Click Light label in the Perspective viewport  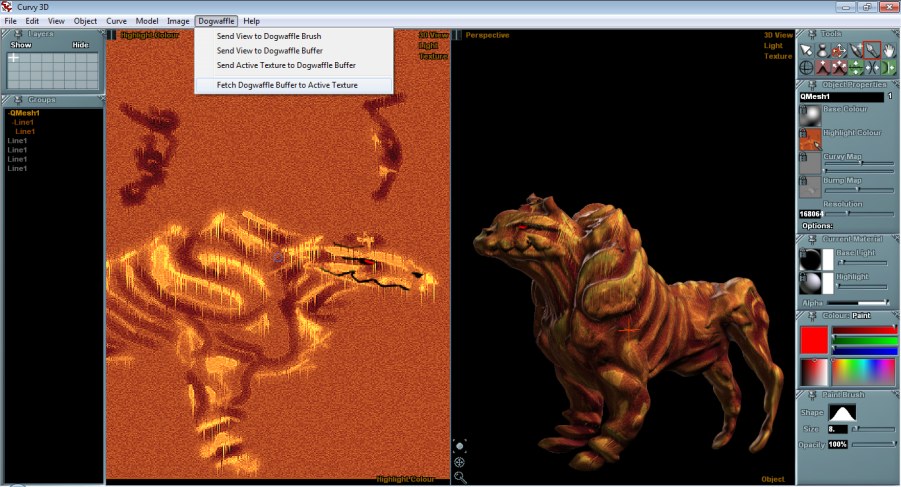(x=773, y=46)
